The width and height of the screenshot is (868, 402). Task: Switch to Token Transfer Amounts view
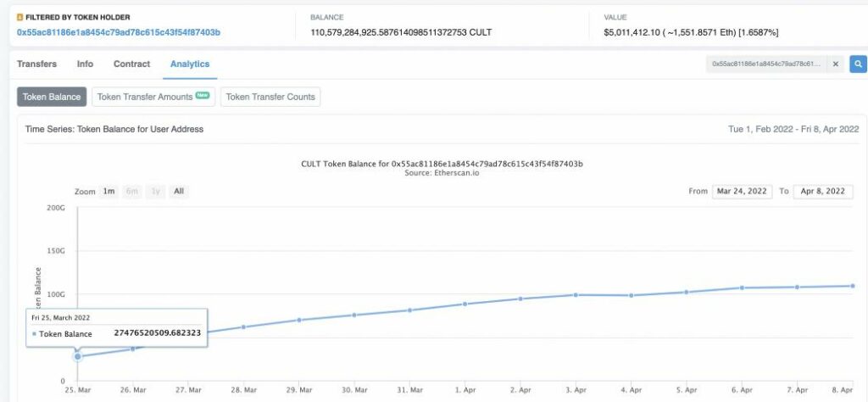153,97
